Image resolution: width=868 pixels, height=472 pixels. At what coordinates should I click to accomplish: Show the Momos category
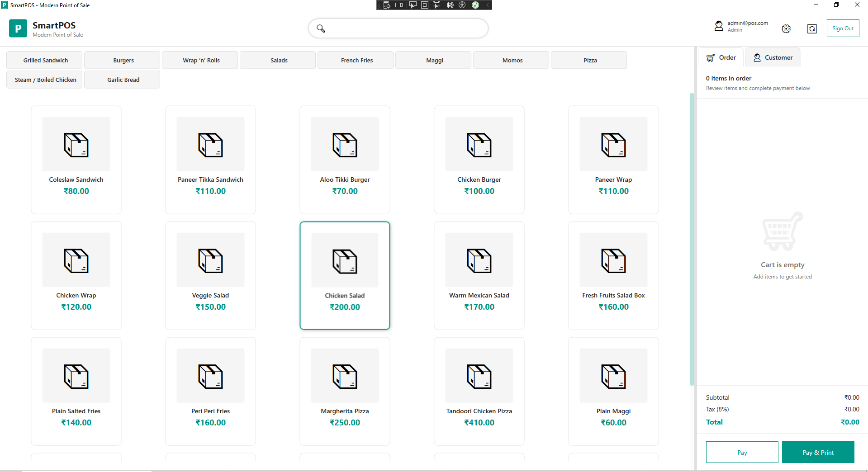[x=512, y=60]
